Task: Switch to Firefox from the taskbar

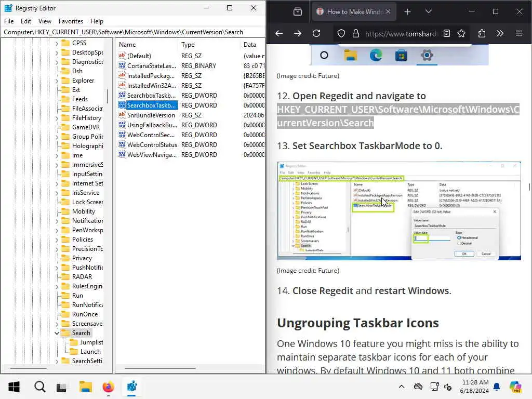Action: [108, 387]
